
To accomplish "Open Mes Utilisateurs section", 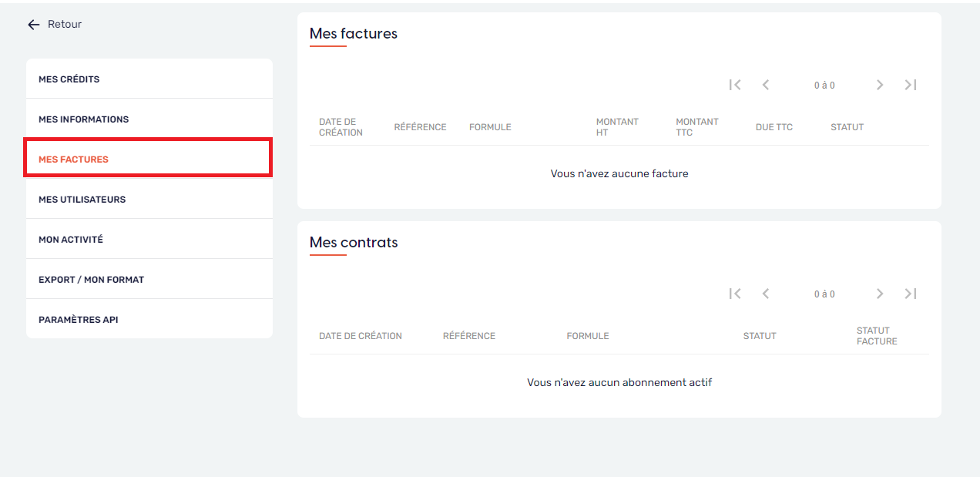I will coord(82,200).
